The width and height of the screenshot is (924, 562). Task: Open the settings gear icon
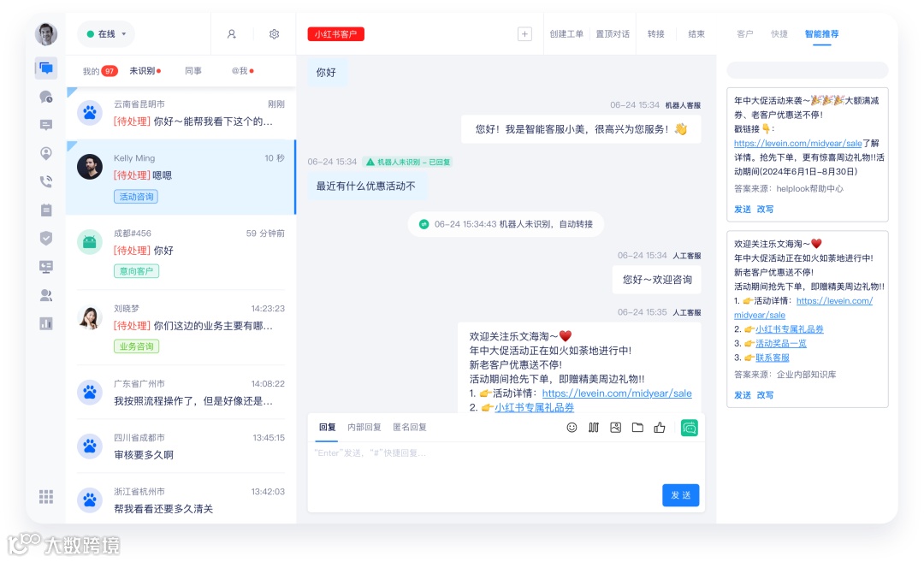tap(274, 34)
